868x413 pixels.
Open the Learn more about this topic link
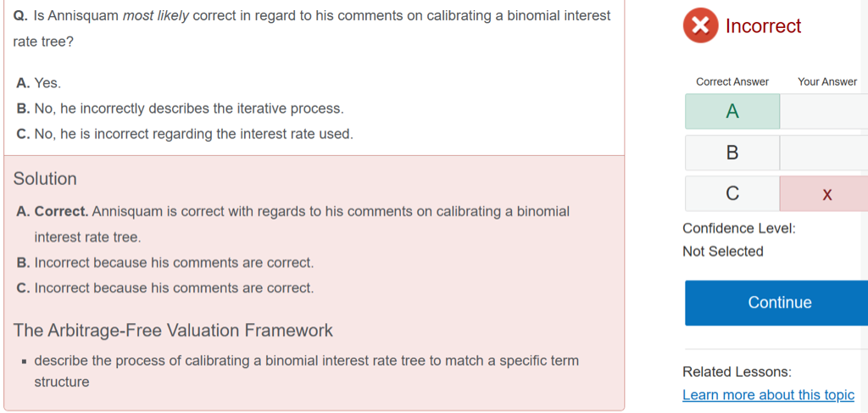pyautogui.click(x=768, y=395)
